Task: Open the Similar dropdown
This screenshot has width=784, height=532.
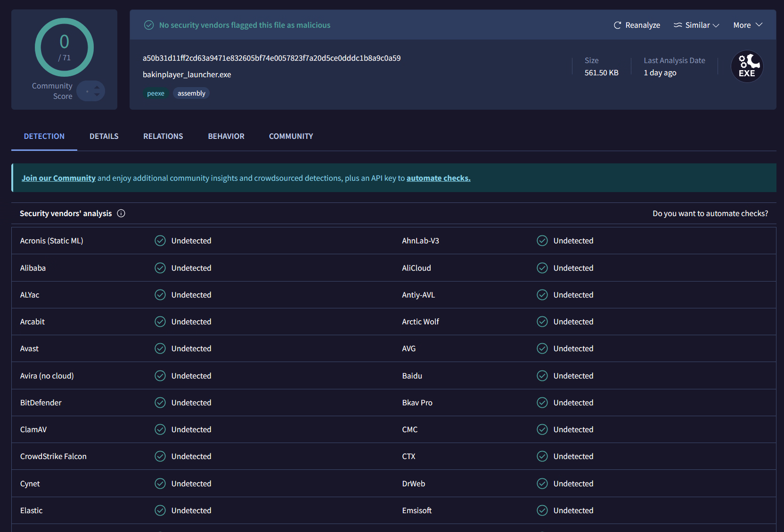Action: [696, 25]
